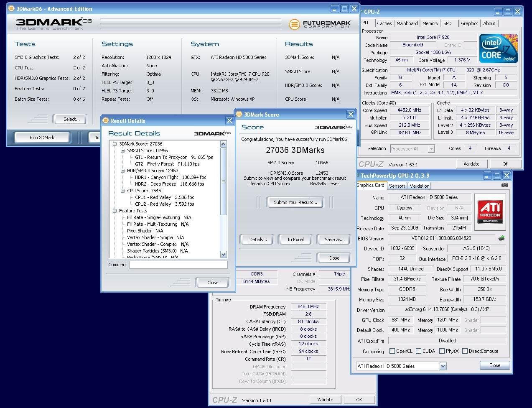
Task: Select the Pixel Shader N/A row
Action: (145, 231)
